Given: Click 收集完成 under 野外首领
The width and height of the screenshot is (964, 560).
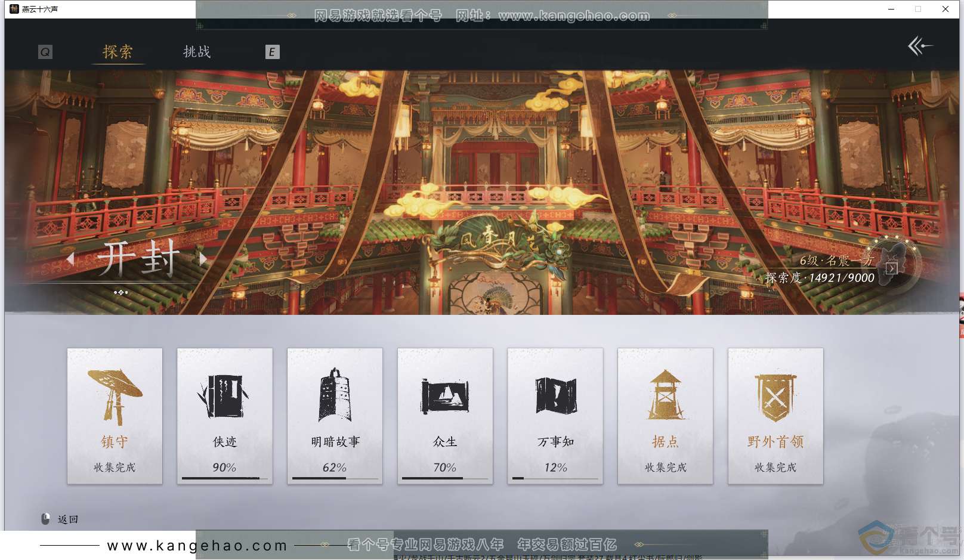Looking at the screenshot, I should pos(775,468).
